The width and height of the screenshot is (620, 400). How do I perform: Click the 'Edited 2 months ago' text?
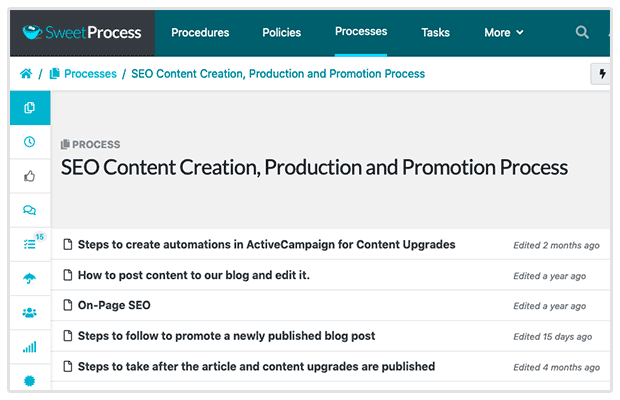(x=556, y=245)
